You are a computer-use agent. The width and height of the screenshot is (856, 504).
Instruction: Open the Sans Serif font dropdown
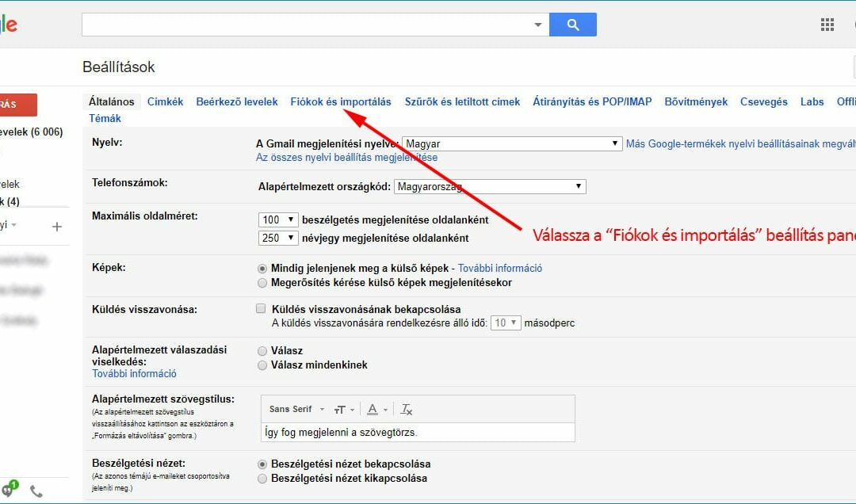click(296, 409)
